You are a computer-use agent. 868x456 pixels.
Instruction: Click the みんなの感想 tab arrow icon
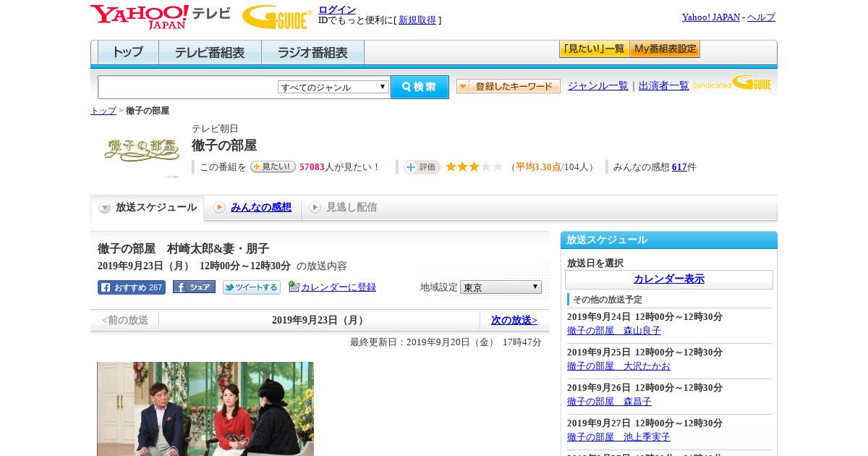(219, 208)
